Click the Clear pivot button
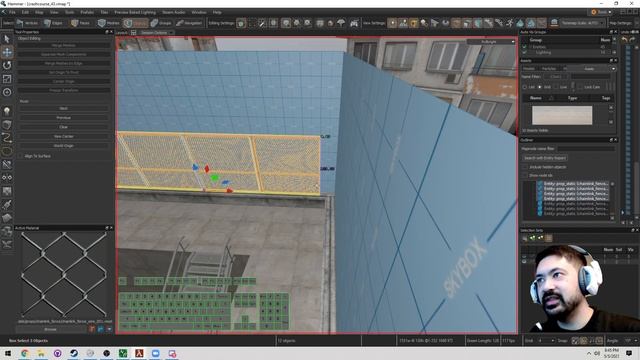 click(64, 127)
